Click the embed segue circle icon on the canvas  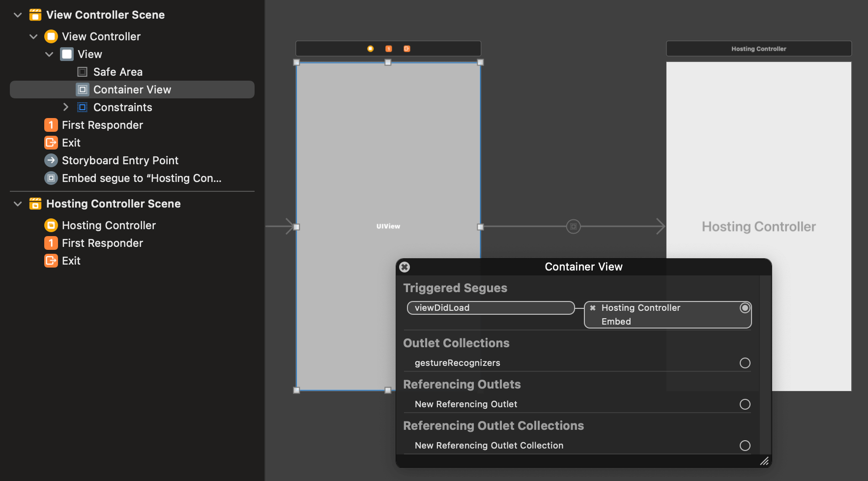pyautogui.click(x=573, y=226)
